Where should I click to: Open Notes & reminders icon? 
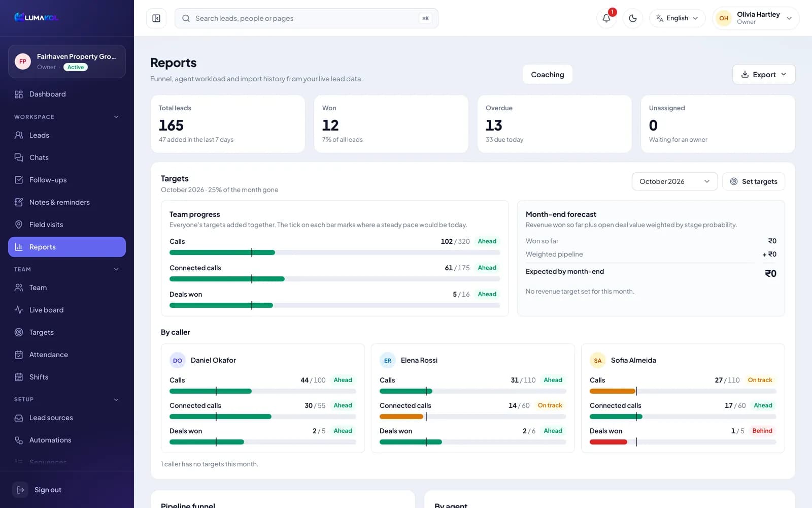coord(19,202)
